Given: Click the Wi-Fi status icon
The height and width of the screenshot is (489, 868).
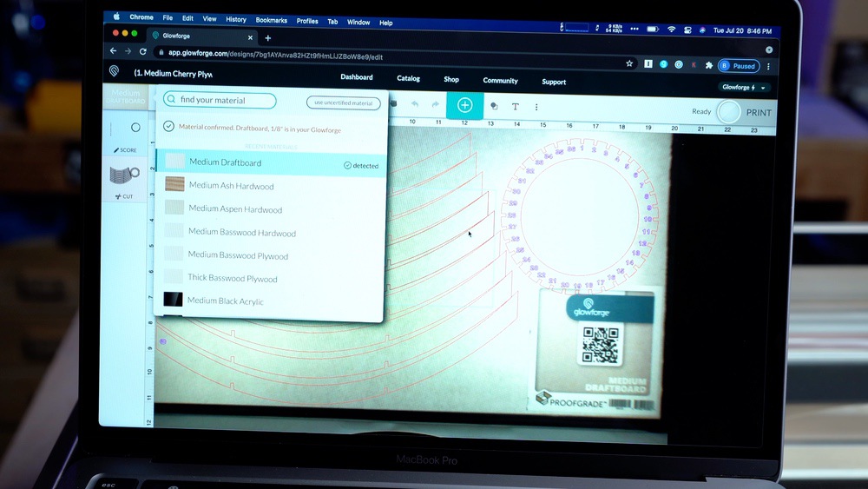Looking at the screenshot, I should [671, 30].
